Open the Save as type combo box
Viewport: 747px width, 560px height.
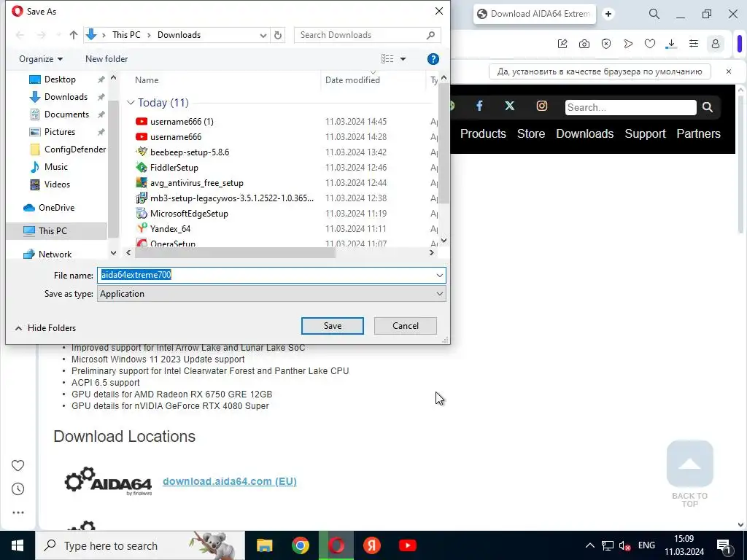(271, 294)
